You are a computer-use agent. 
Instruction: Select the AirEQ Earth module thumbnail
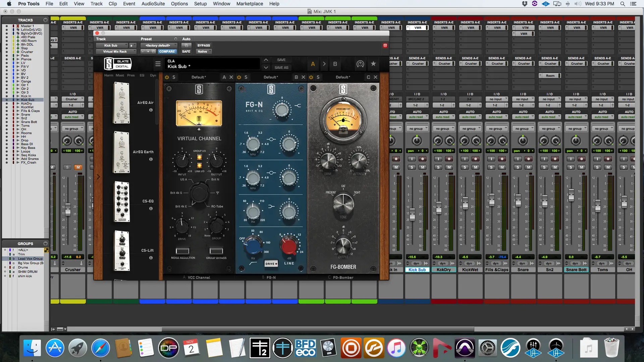click(122, 152)
